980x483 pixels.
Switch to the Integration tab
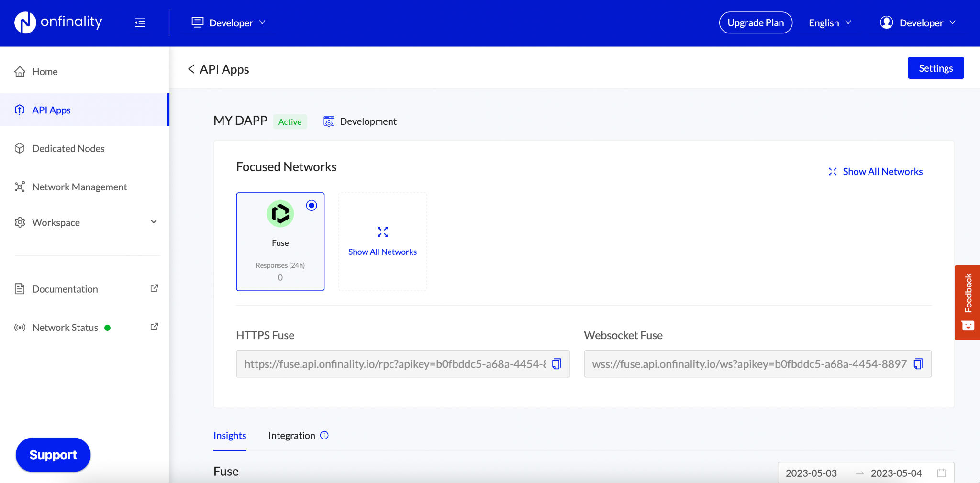292,436
